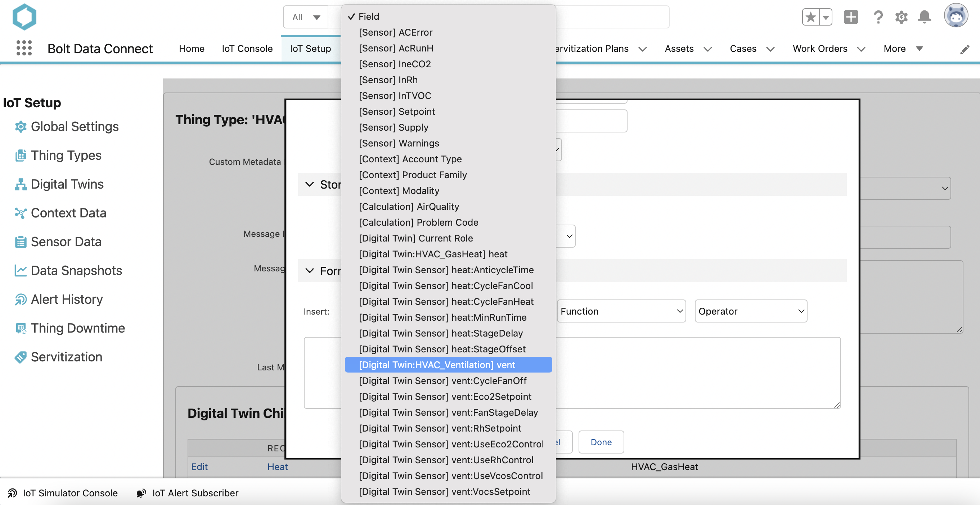Select [Digital Twin] Current Role option
This screenshot has height=505, width=980.
click(x=448, y=238)
